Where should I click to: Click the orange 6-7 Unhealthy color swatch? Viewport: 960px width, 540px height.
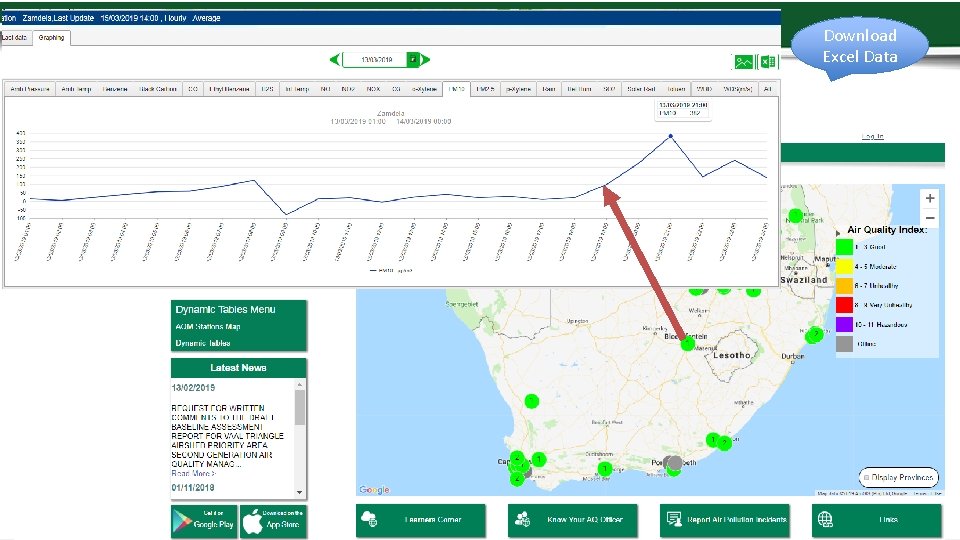[x=845, y=285]
